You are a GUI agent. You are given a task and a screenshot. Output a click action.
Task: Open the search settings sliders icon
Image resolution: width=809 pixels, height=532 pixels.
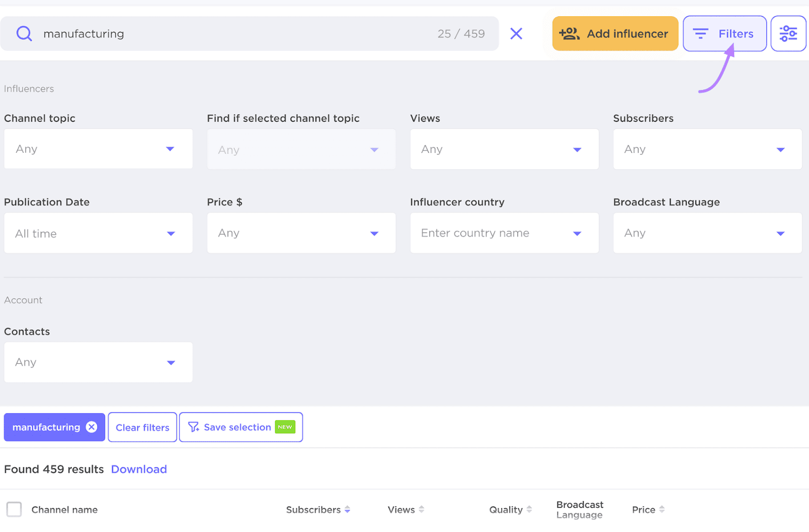click(x=788, y=33)
